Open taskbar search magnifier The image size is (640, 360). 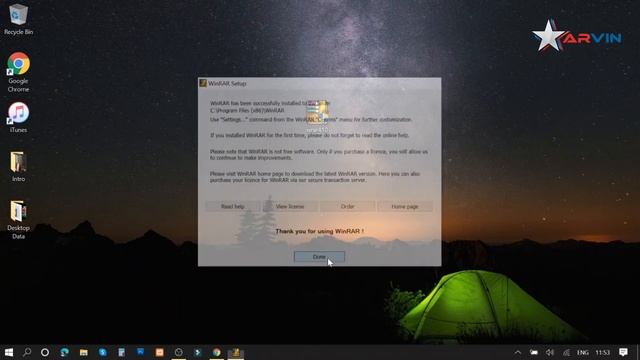click(x=27, y=352)
